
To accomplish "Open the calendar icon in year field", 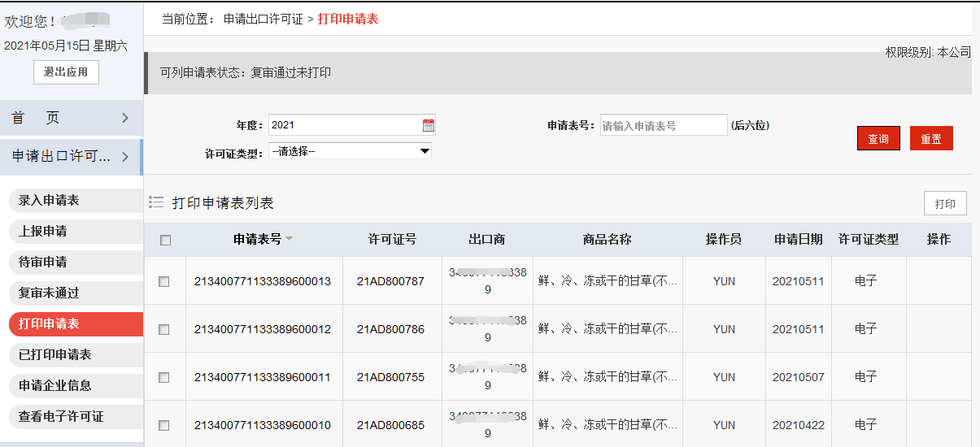I will click(x=429, y=125).
